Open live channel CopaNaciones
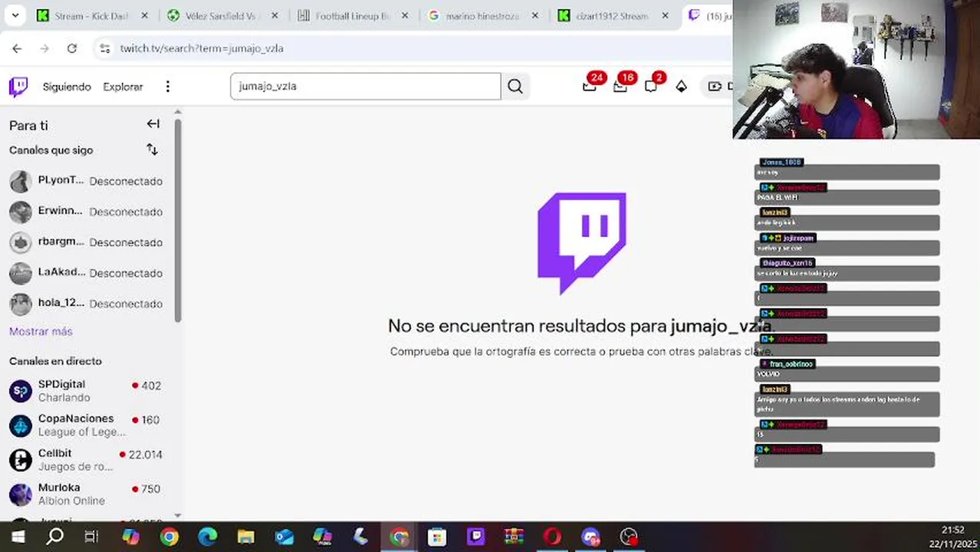 [x=86, y=426]
